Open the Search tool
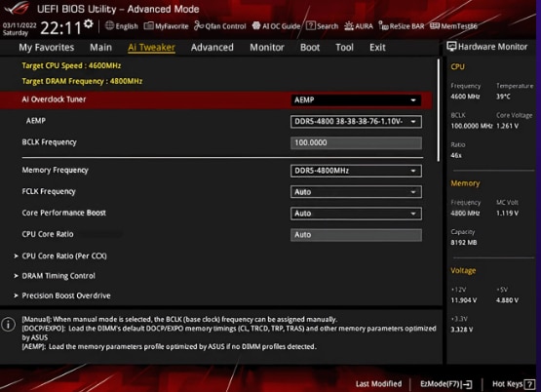Image resolution: width=541 pixels, height=392 pixels. pyautogui.click(x=322, y=26)
